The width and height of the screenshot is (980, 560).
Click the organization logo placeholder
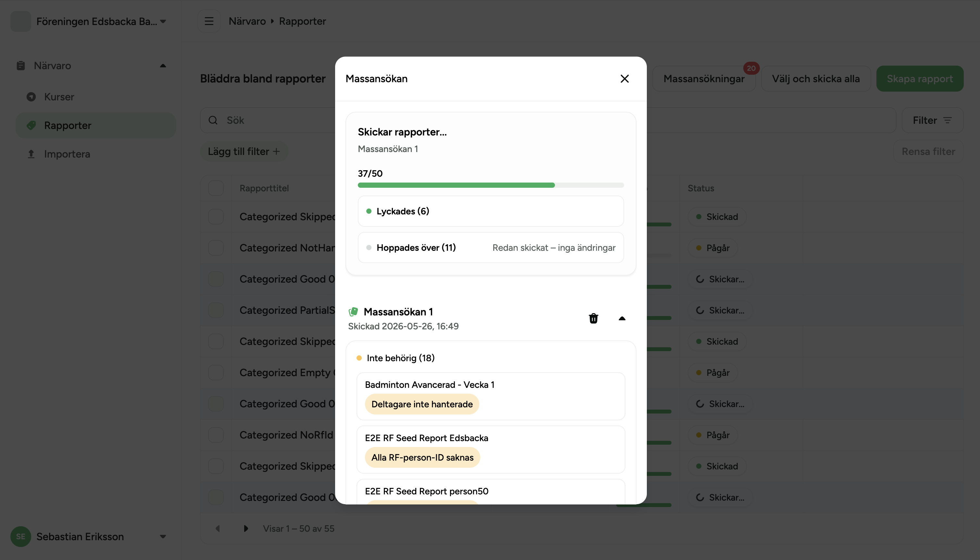pyautogui.click(x=21, y=21)
